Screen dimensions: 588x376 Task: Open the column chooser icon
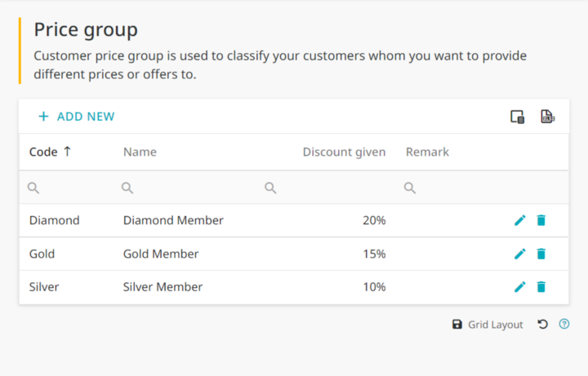pos(518,117)
